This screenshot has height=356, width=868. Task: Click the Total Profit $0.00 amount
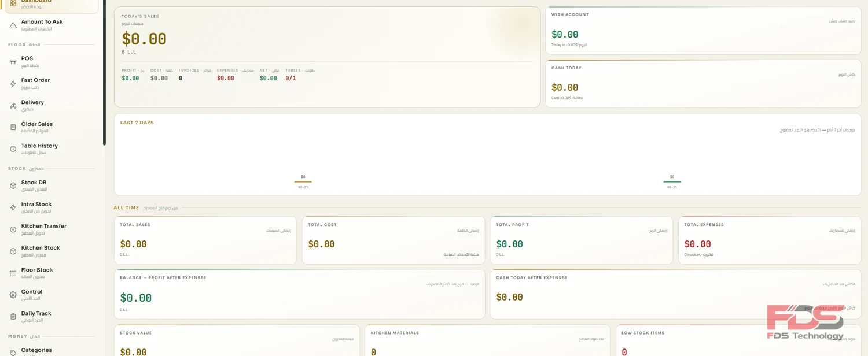tap(510, 244)
